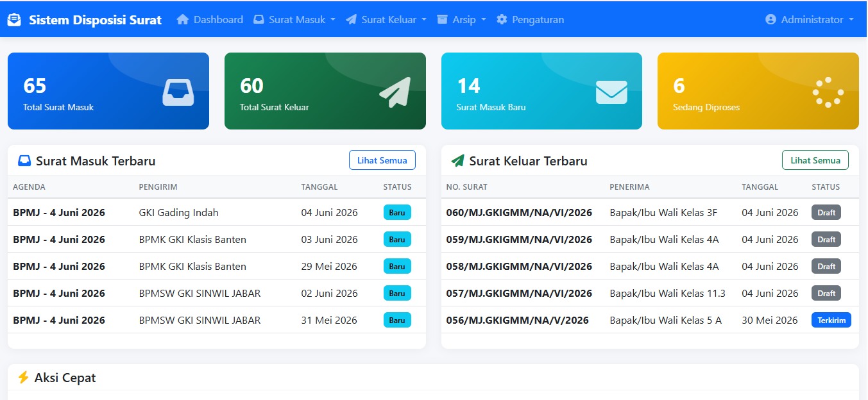The image size is (868, 400).
Task: Select the BPMK GKI Klasis Banten row dated 03 Juni 2026
Action: point(217,239)
